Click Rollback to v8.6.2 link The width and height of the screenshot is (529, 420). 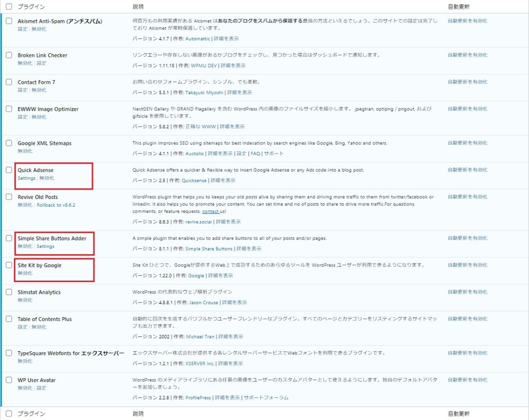click(x=56, y=205)
